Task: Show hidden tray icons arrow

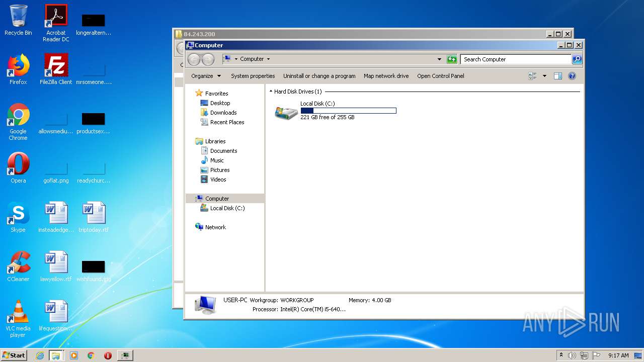Action: point(561,355)
